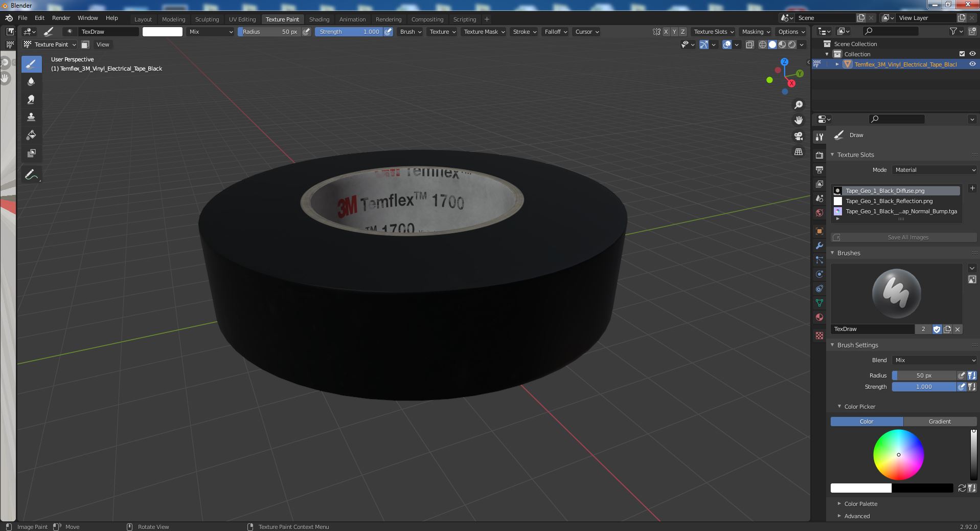
Task: Open the Shading workspace tab
Action: 319,19
